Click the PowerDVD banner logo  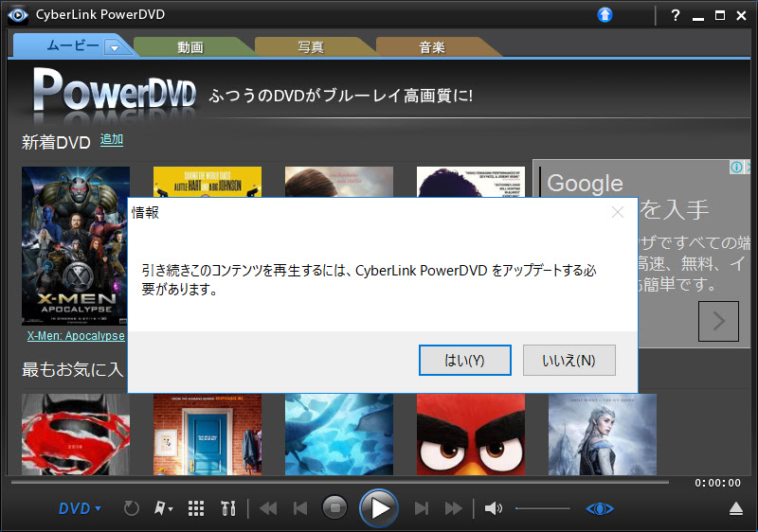point(115,90)
